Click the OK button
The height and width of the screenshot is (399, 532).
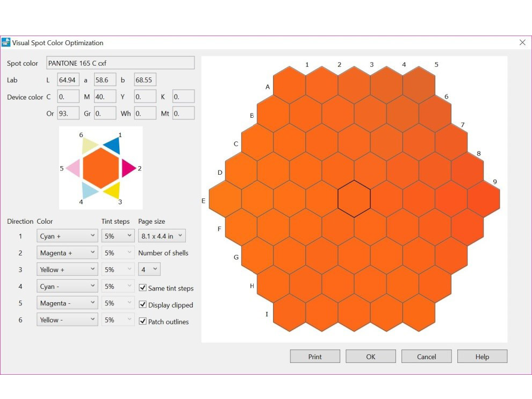tap(370, 357)
